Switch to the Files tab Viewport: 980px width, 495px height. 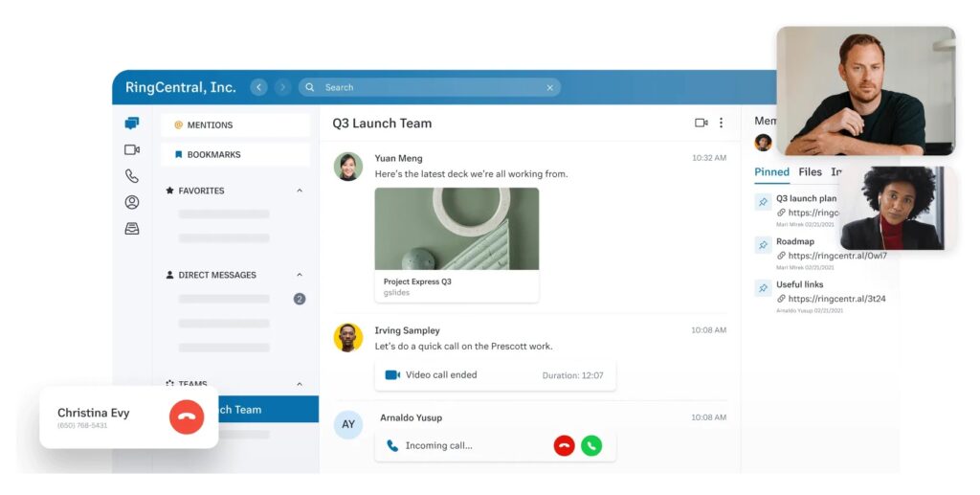(810, 172)
